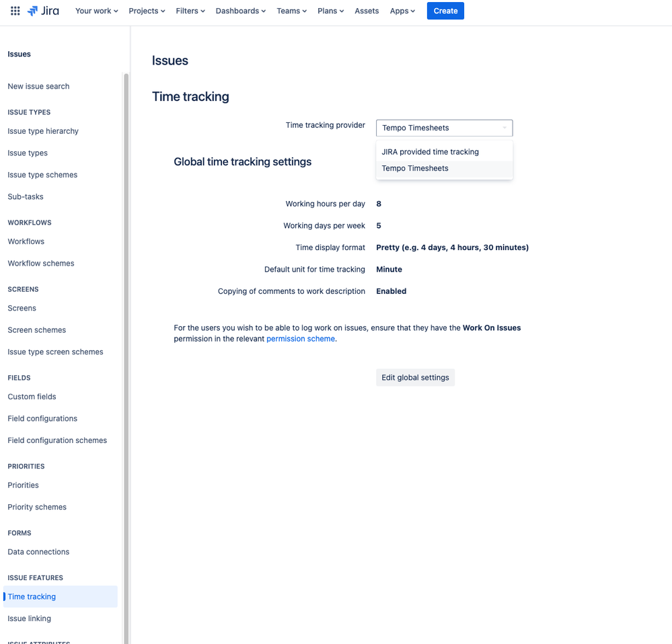Go to Field configurations
The width and height of the screenshot is (672, 644).
[x=42, y=418]
